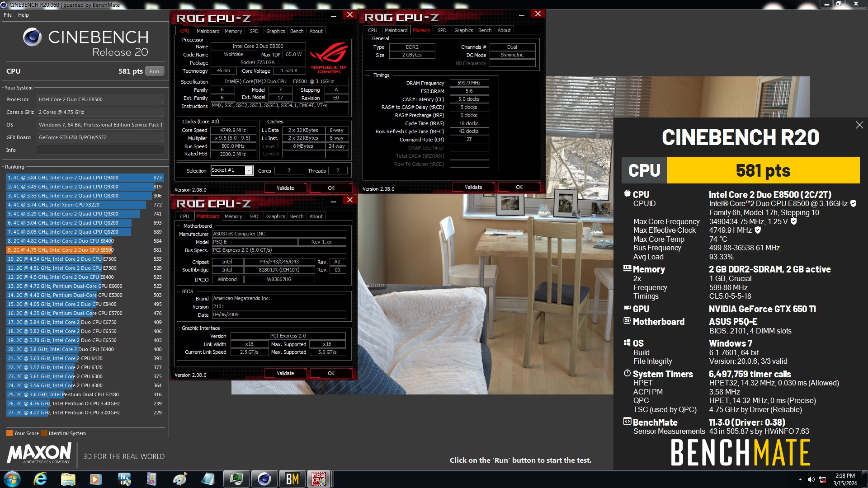The height and width of the screenshot is (488, 868).
Task: Select ranking row 4 Intel Xeon X3220
Action: click(x=85, y=205)
